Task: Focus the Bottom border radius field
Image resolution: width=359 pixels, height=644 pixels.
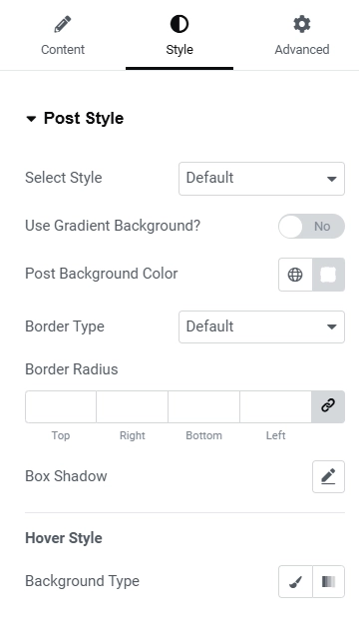Action: [203, 406]
